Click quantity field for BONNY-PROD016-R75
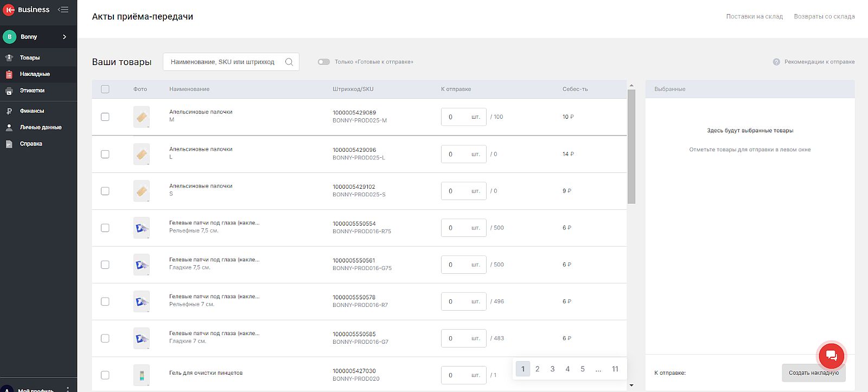 (x=463, y=228)
